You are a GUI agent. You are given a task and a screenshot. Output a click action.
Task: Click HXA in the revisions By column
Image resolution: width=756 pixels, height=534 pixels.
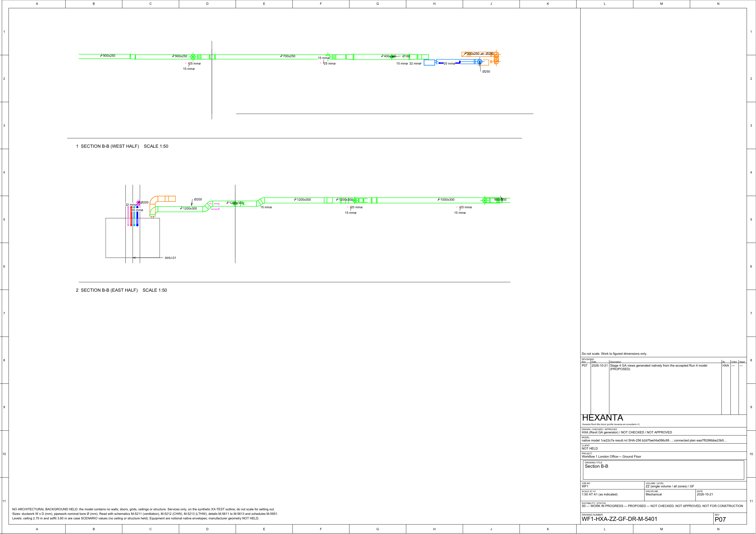[x=725, y=365]
